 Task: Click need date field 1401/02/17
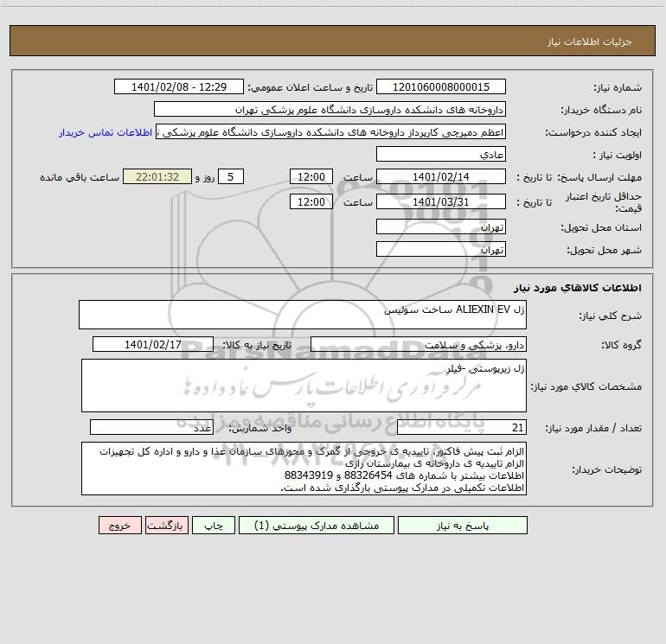pos(153,345)
